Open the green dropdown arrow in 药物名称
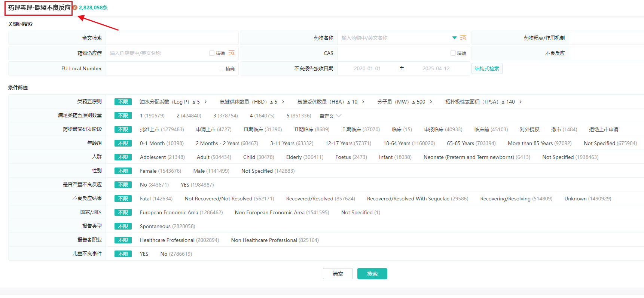Image resolution: width=644 pixels, height=298 pixels. [x=454, y=38]
